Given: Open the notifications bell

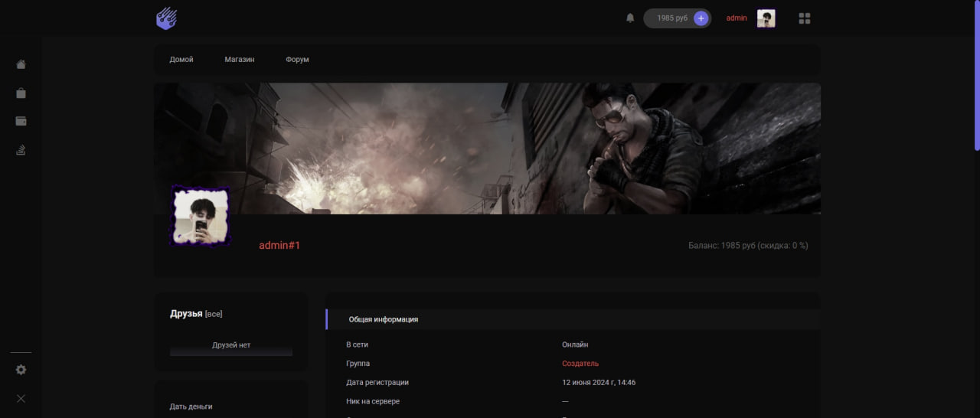Looking at the screenshot, I should coord(630,18).
